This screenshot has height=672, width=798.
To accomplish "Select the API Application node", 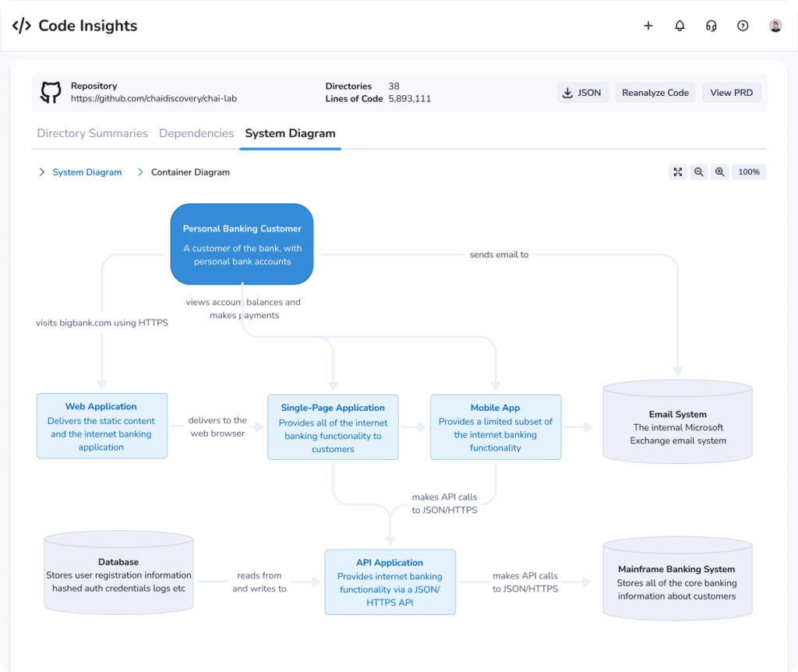I will [390, 582].
